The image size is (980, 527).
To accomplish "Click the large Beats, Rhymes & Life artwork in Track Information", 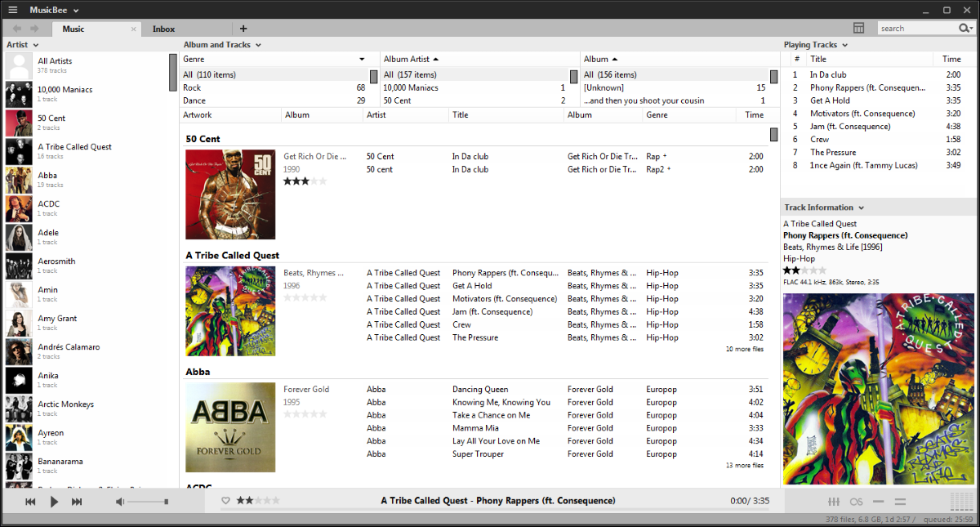I will point(879,389).
